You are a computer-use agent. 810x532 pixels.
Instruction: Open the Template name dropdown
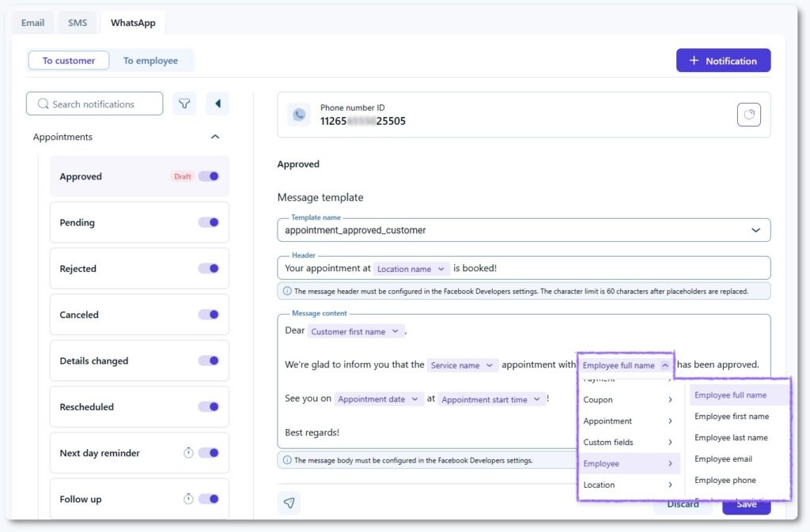point(755,230)
